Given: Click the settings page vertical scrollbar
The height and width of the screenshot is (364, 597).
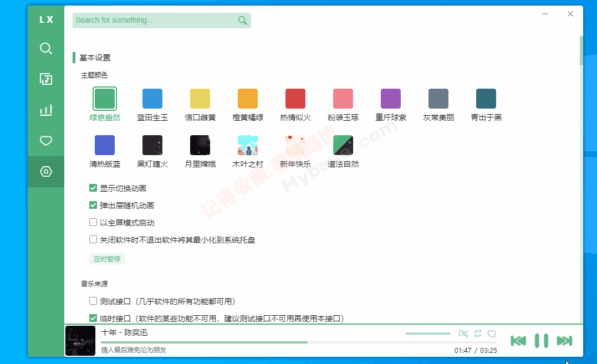Looking at the screenshot, I should (581, 50).
